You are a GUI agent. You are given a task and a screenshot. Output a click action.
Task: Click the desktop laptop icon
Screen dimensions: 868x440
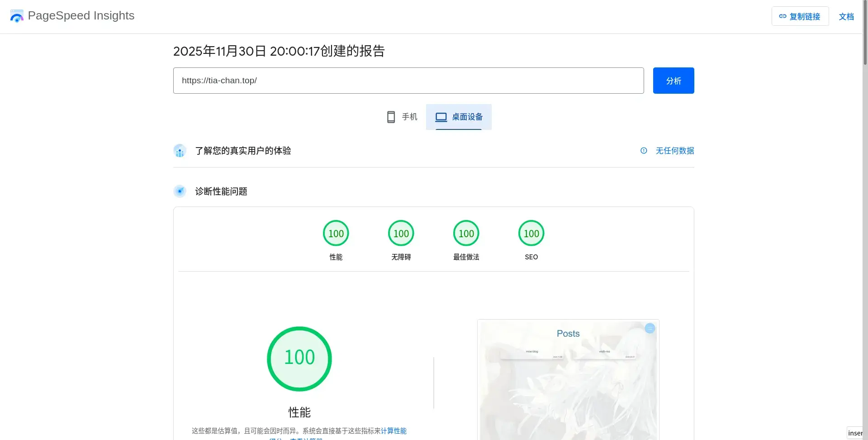click(x=441, y=117)
